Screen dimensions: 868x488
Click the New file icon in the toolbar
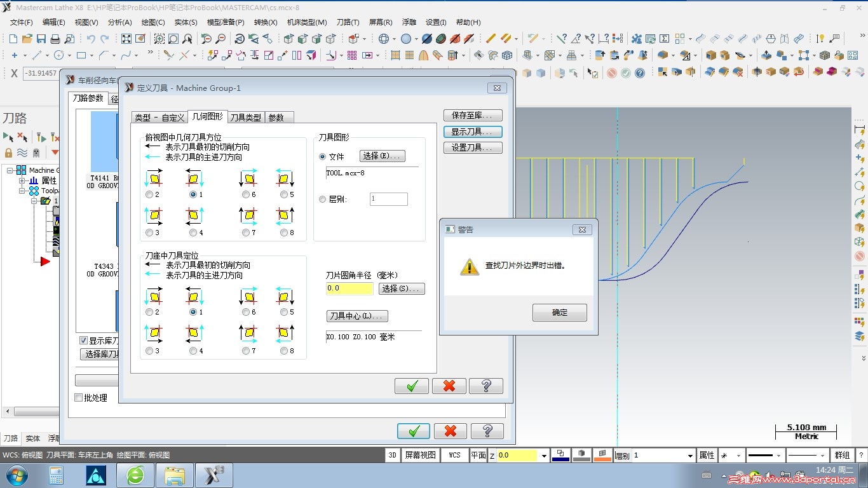pyautogui.click(x=14, y=39)
